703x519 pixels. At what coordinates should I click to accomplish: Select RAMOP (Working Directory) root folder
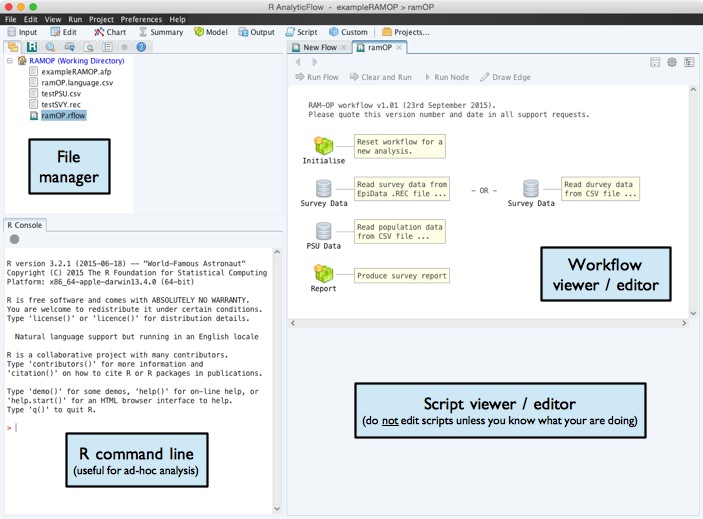[x=77, y=61]
